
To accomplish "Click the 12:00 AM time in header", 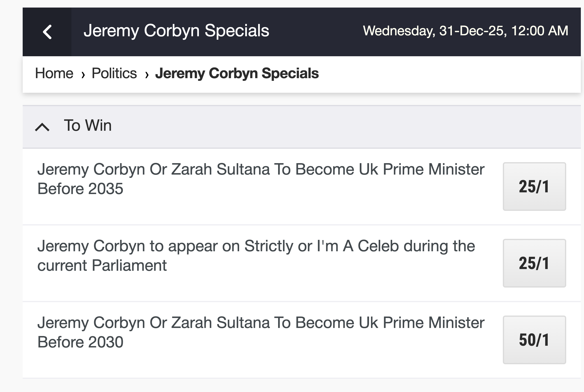I will point(539,31).
